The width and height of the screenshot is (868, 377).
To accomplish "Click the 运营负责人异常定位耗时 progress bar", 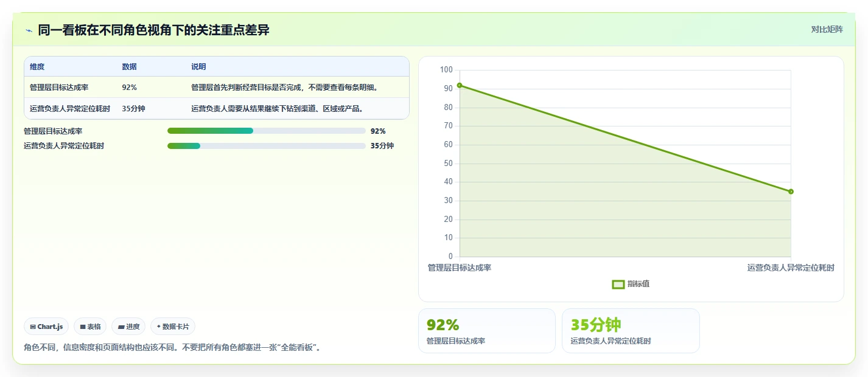I will [267, 146].
